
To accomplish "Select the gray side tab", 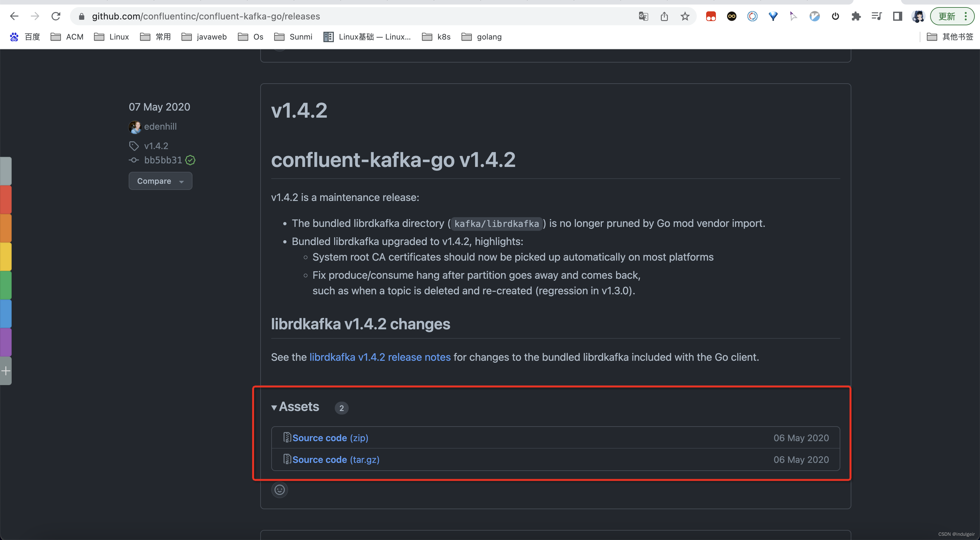I will click(6, 171).
